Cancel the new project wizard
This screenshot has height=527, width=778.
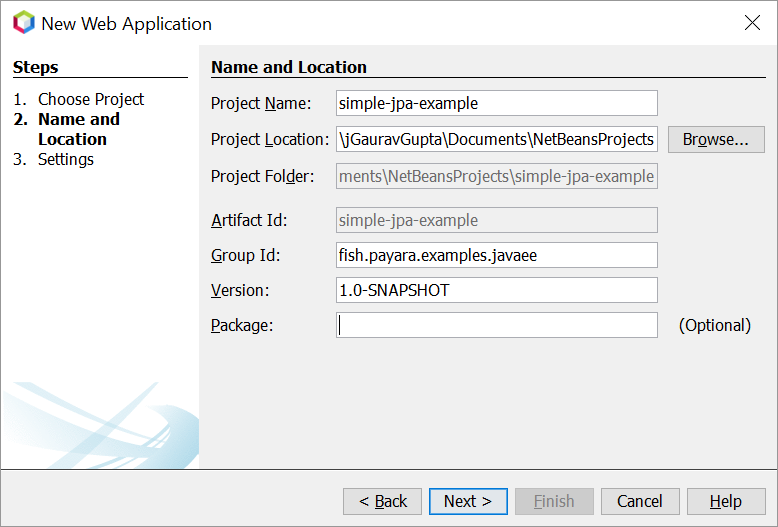coord(640,501)
